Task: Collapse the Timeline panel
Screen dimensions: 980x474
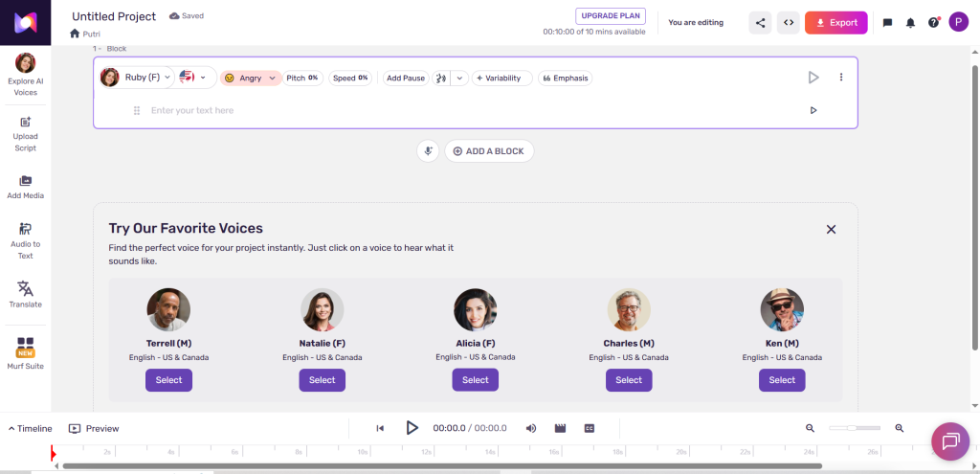Action: coord(30,428)
